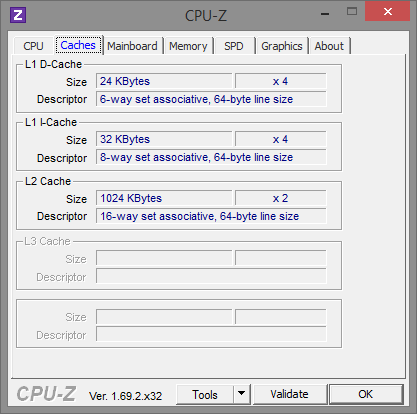Image resolution: width=417 pixels, height=414 pixels.
Task: Select the L1 D-Cache descriptor field
Action: [211, 99]
